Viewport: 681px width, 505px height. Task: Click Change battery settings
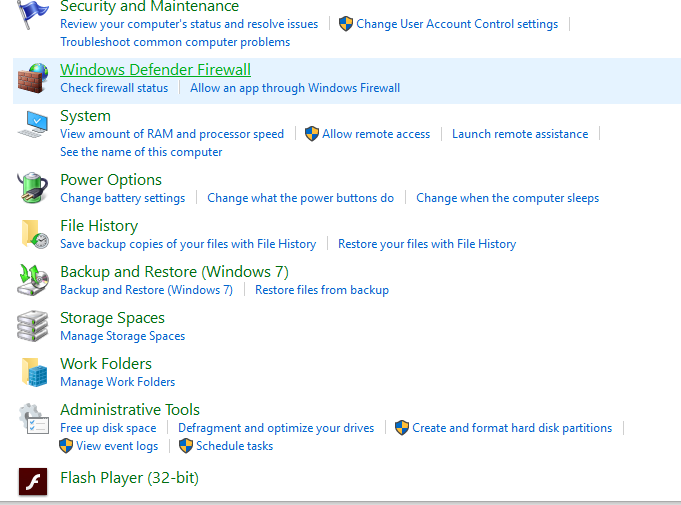122,198
